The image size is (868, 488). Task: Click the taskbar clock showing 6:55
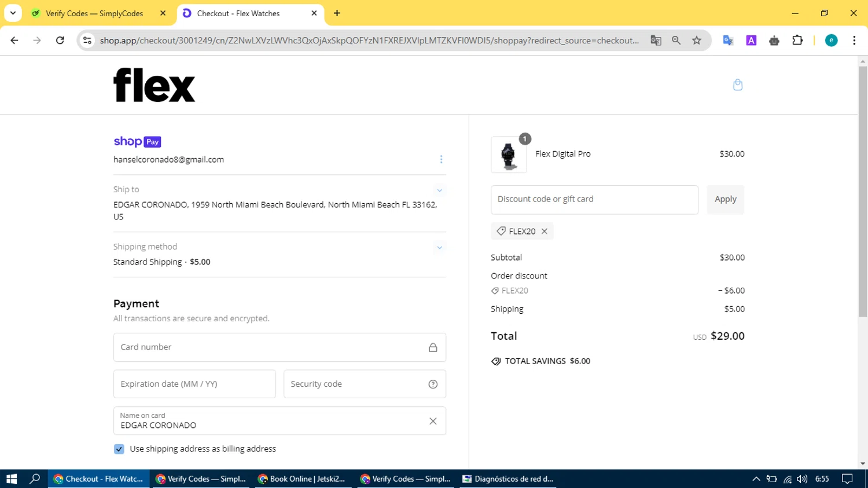[822, 479]
